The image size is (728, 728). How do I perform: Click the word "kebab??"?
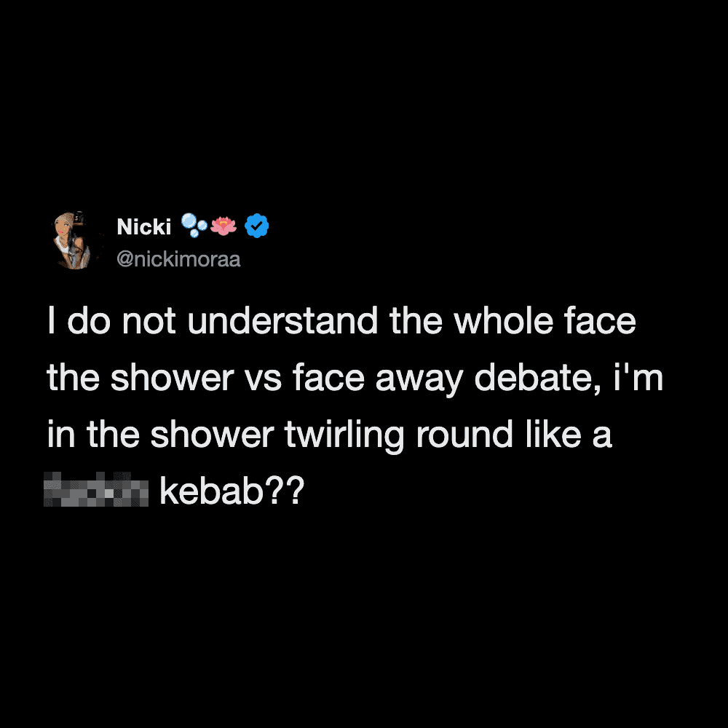[230, 491]
